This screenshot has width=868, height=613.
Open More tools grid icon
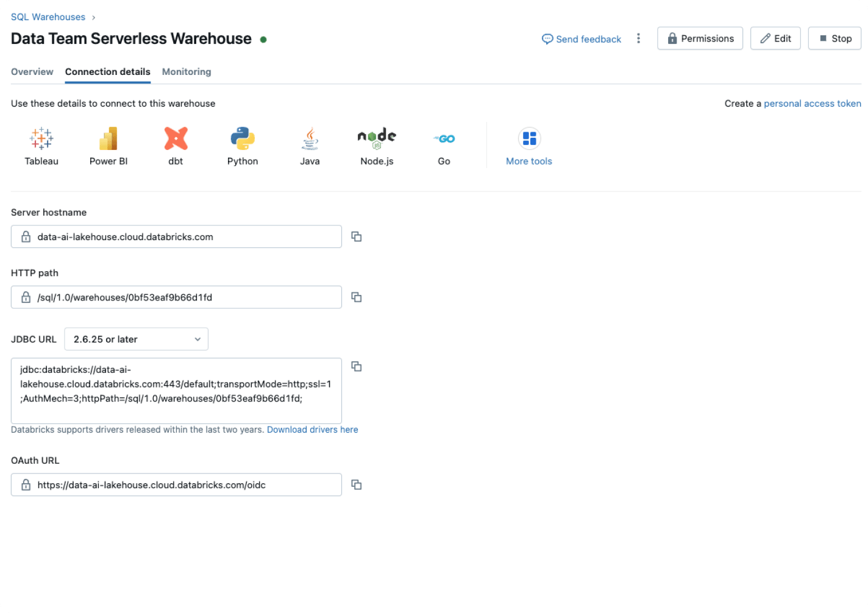pyautogui.click(x=529, y=139)
